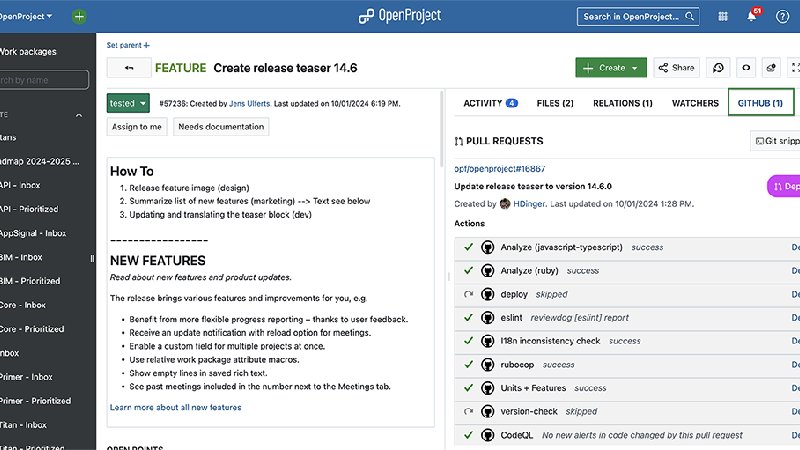
Task: Click the success checkmark of Analyze (javascript-typescript)
Action: pos(468,247)
